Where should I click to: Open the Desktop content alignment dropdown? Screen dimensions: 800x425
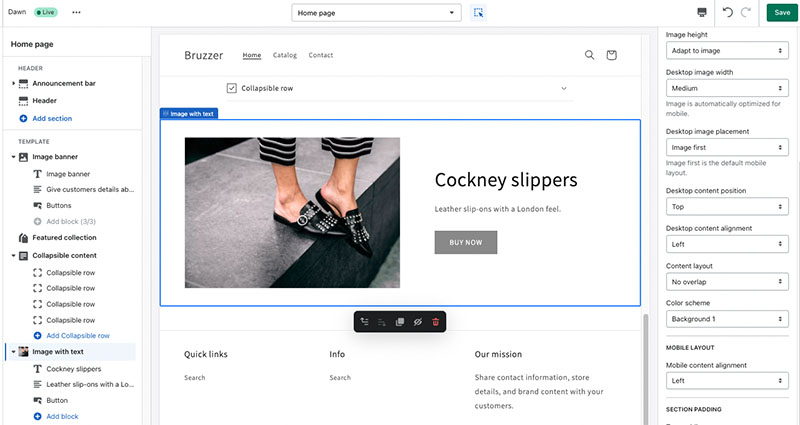727,244
